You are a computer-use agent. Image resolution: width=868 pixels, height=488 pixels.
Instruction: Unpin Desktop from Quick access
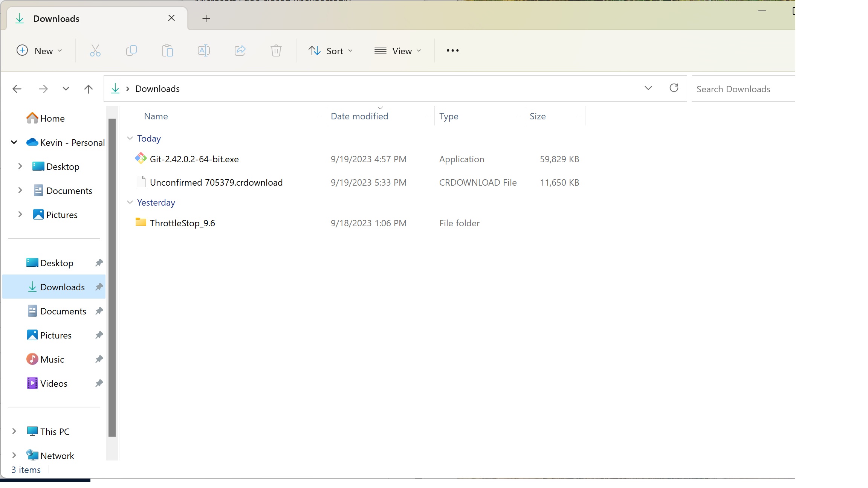[98, 262]
